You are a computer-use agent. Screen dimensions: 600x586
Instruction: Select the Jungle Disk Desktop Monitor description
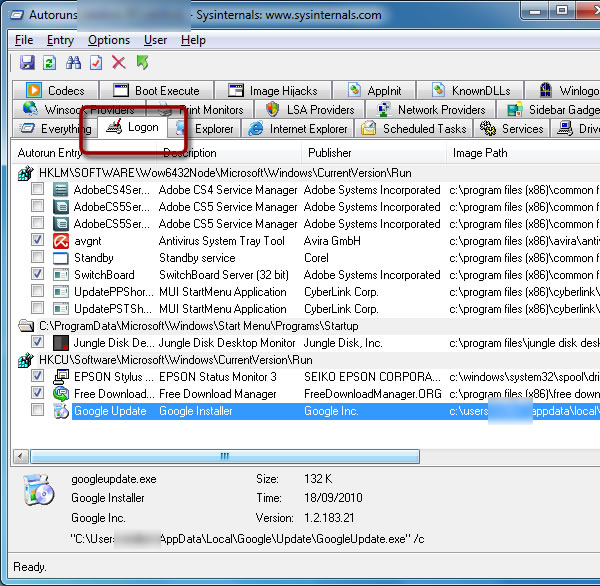coord(227,343)
